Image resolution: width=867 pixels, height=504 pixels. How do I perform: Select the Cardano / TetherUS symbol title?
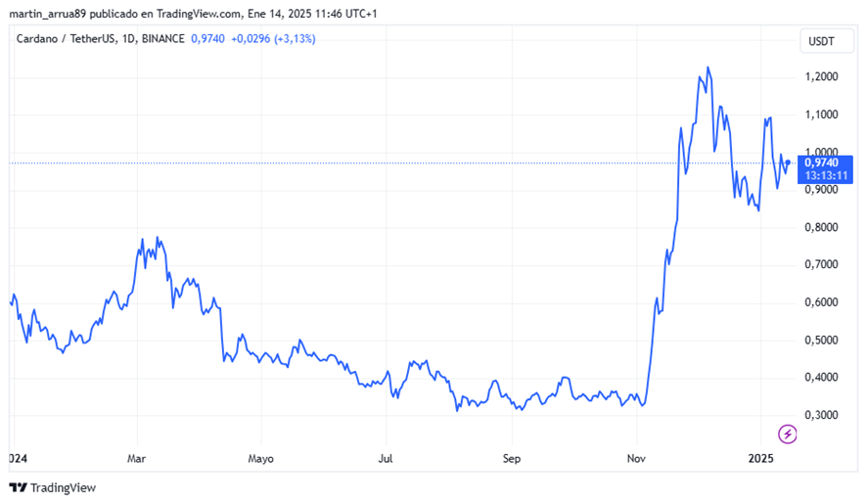click(100, 39)
